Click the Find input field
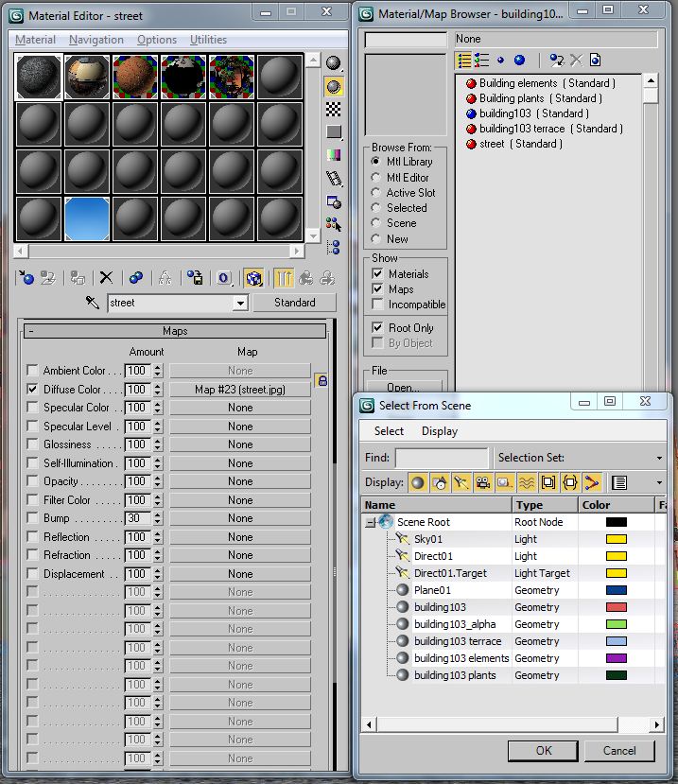The height and width of the screenshot is (784, 678). [442, 458]
